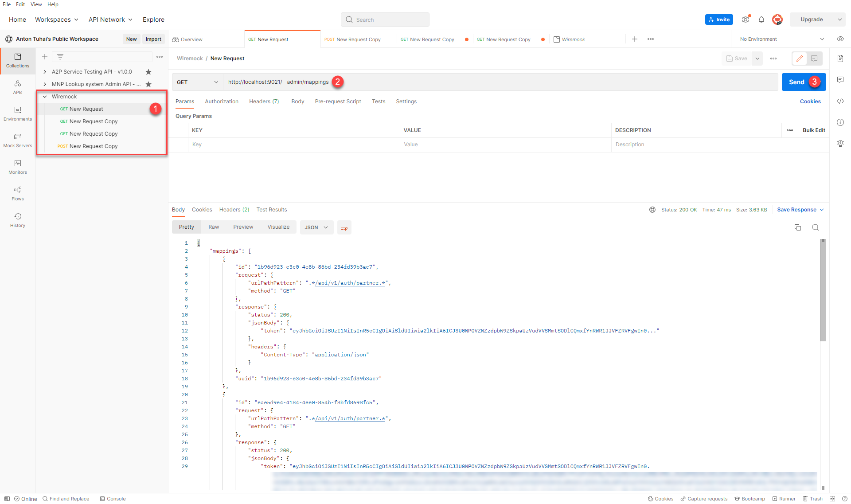Search within the response body
This screenshot has height=504, width=851.
(816, 227)
